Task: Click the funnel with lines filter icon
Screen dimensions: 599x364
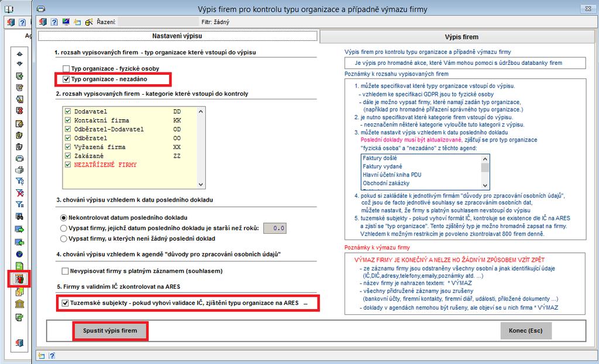Action: click(19, 204)
